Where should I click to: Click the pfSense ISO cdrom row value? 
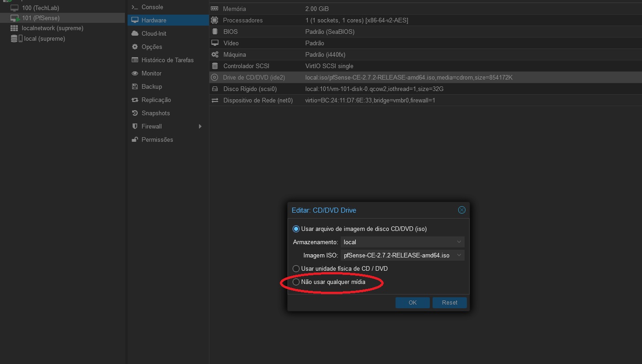[409, 77]
